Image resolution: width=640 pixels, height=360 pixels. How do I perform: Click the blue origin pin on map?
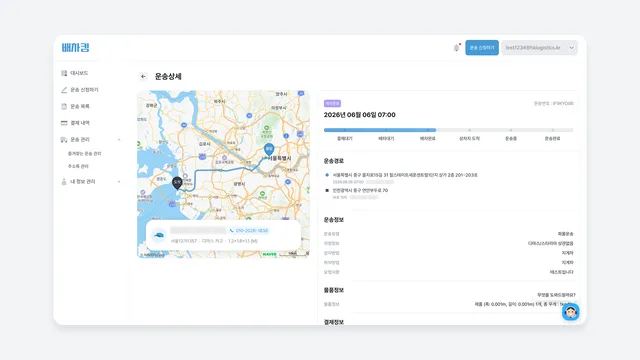click(x=269, y=150)
